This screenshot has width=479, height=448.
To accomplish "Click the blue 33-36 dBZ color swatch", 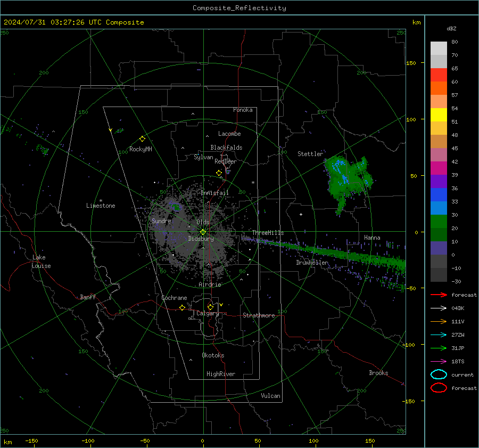I will pos(439,195).
